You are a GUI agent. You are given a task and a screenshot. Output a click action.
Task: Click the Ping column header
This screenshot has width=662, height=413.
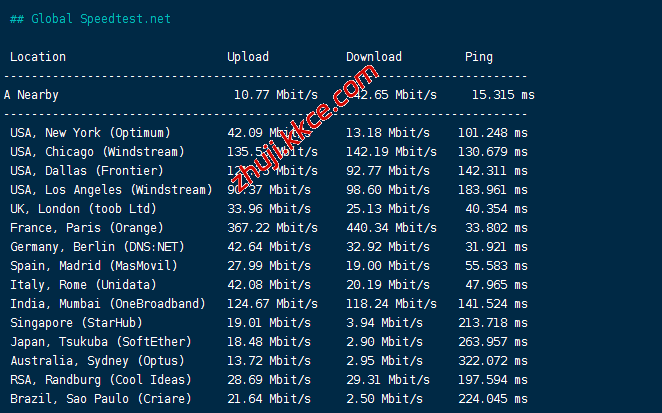478,57
